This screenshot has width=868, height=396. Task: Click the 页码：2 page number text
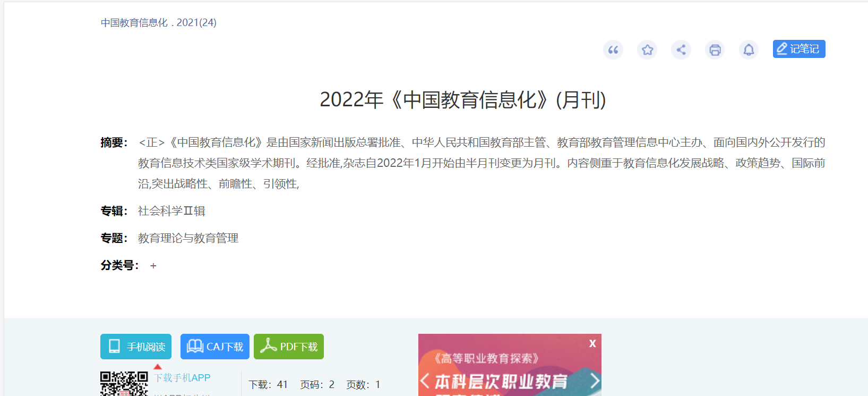point(317,384)
